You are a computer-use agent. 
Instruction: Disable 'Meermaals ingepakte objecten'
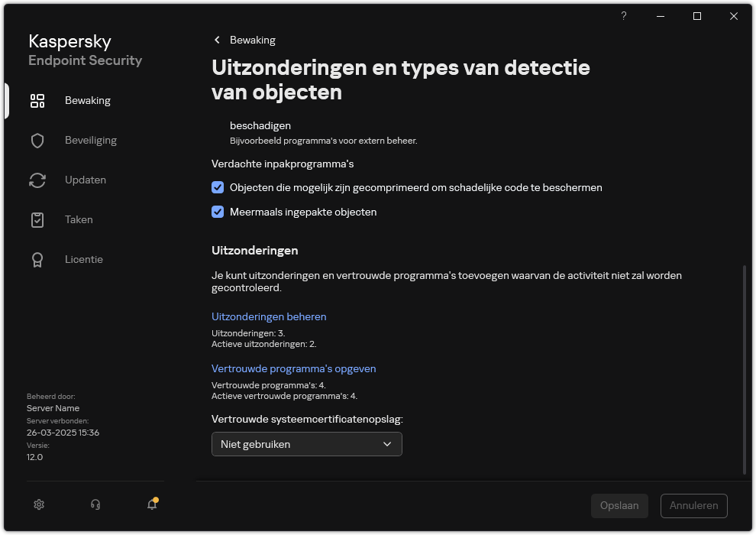point(218,212)
